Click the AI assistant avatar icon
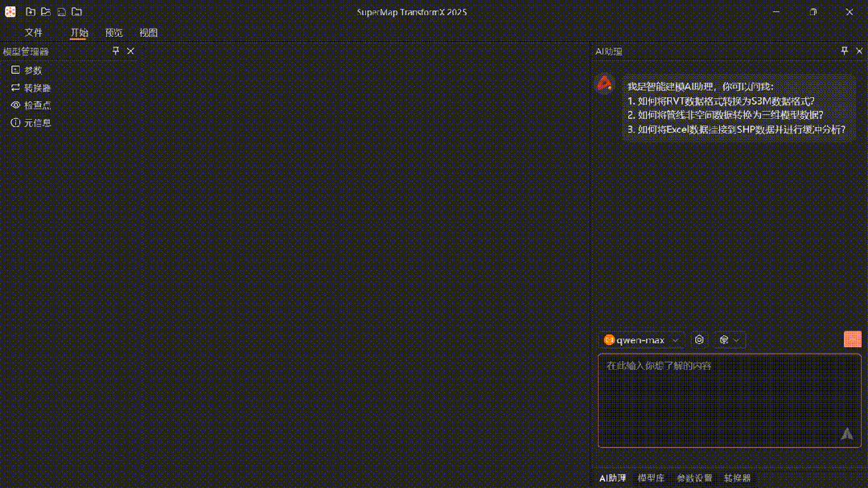The width and height of the screenshot is (868, 488). pyautogui.click(x=604, y=83)
